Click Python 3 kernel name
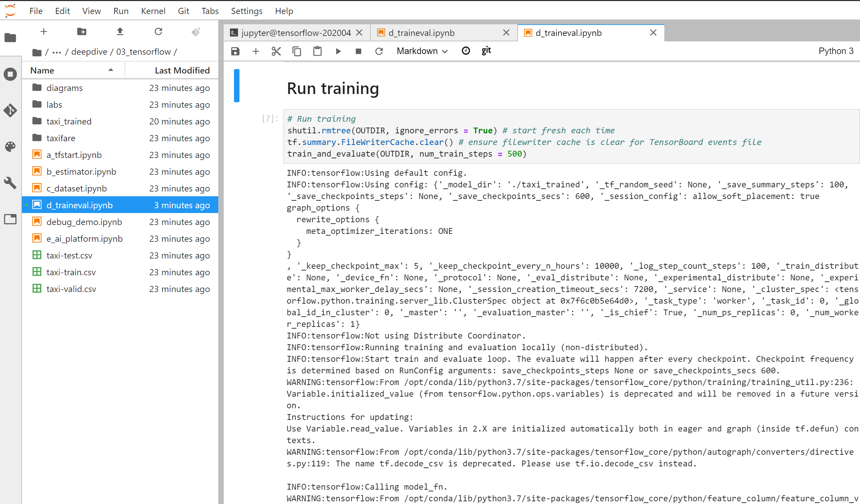 tap(836, 51)
